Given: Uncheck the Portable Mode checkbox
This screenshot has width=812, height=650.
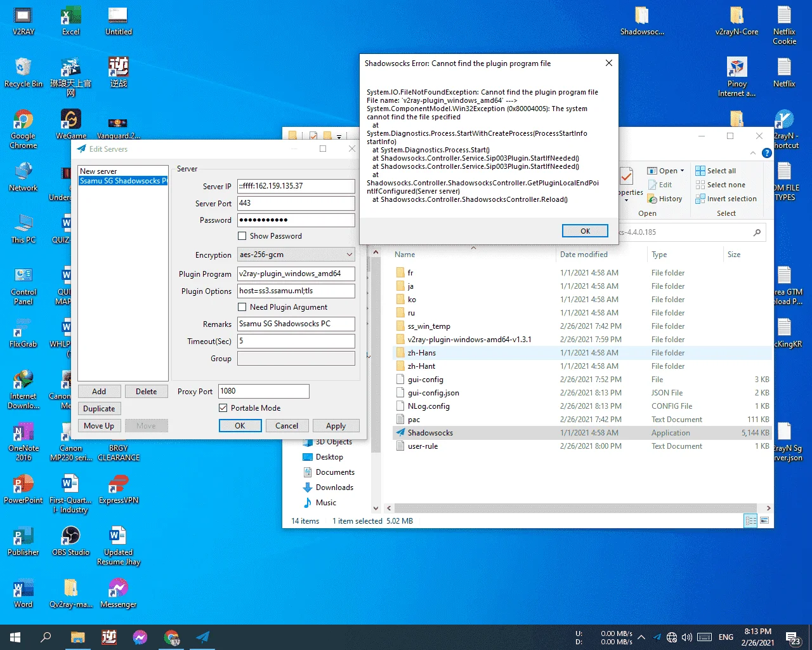Looking at the screenshot, I should click(223, 408).
